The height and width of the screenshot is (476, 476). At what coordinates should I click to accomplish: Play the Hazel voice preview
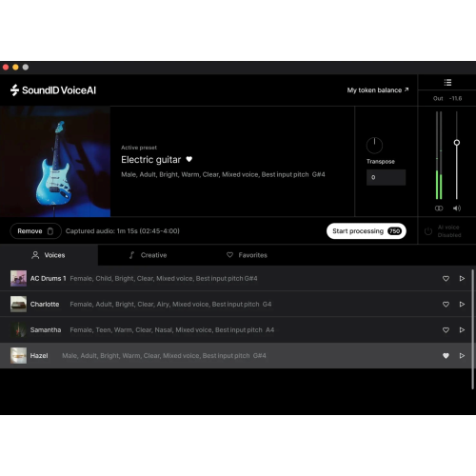(462, 355)
